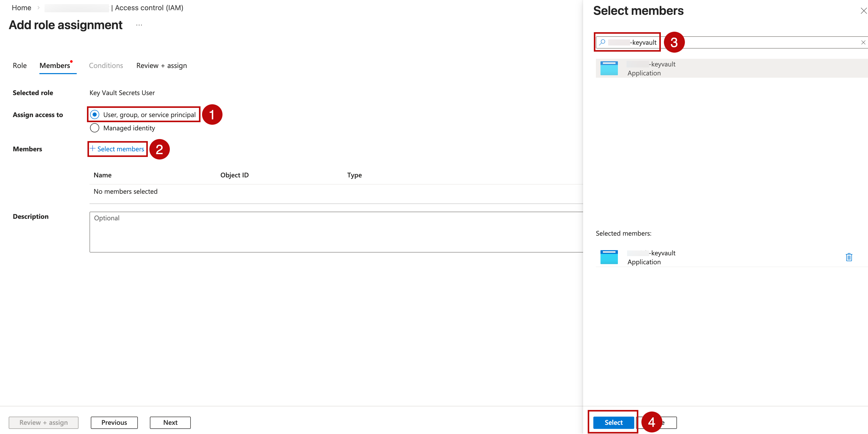Close the Select members panel
This screenshot has width=868, height=434.
(863, 11)
